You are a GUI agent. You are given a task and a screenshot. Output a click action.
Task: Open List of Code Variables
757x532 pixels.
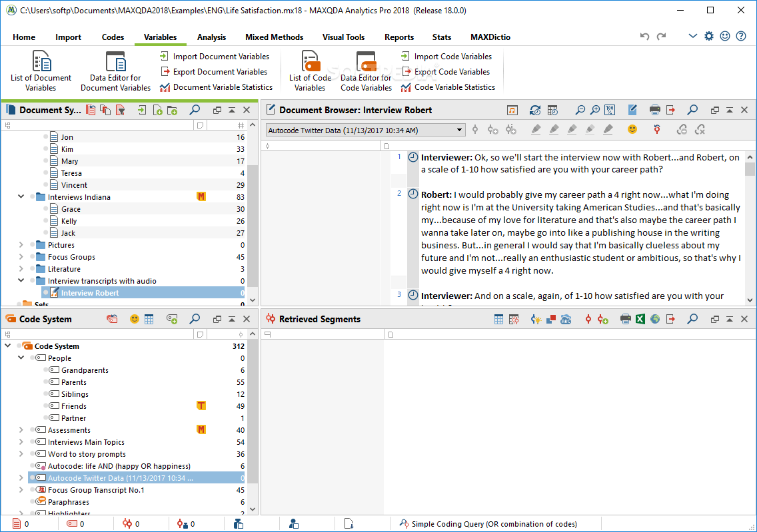310,71
